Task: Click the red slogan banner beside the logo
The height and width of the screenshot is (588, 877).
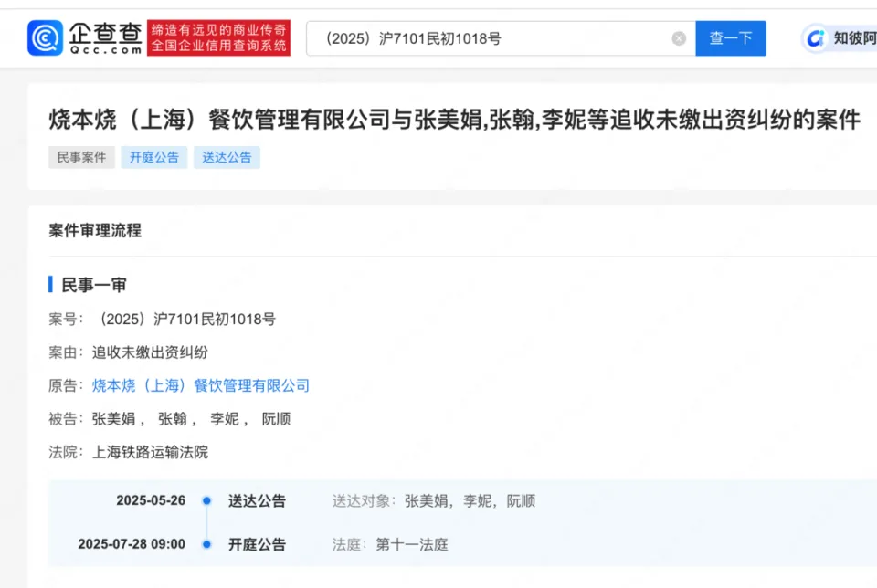Action: click(218, 38)
